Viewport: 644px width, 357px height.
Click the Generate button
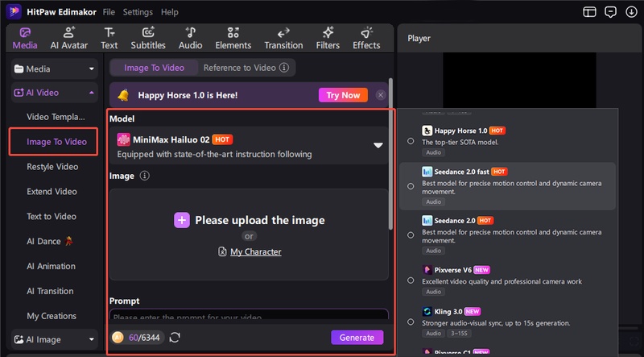click(357, 338)
